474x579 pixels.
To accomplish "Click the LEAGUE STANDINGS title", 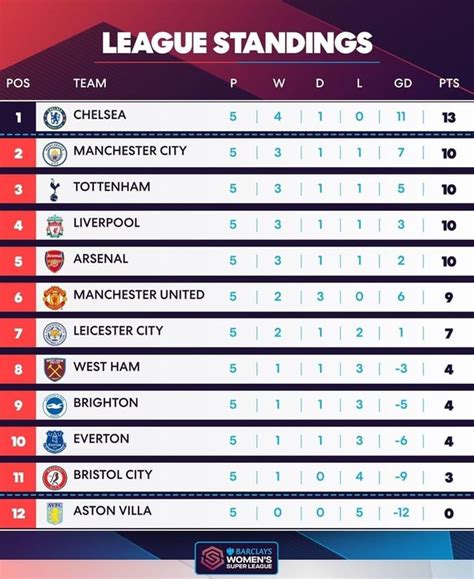I will coord(237,43).
